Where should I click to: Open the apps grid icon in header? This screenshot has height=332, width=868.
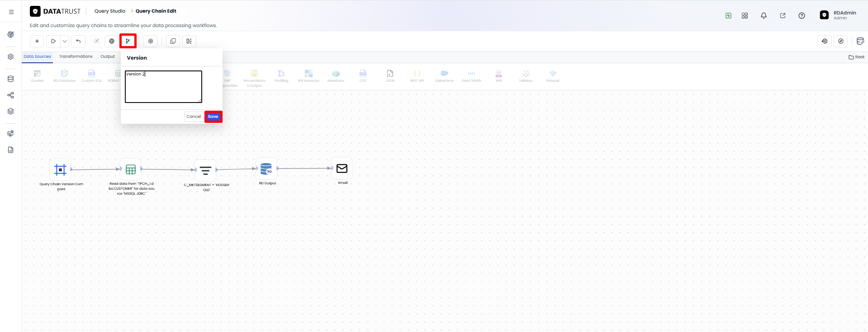[x=745, y=15]
